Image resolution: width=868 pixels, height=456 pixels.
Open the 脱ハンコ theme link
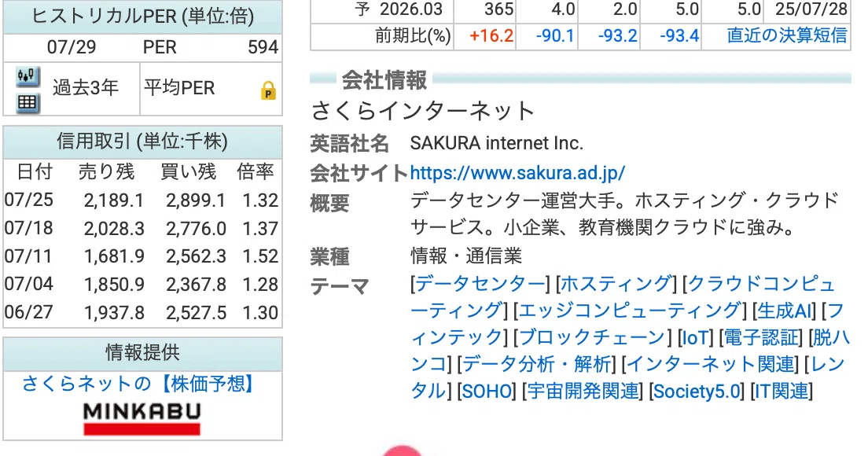point(832,337)
